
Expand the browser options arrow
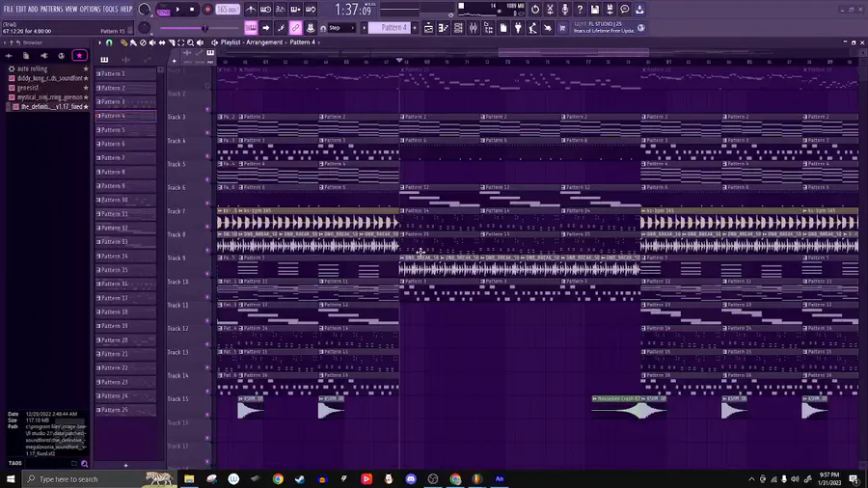tap(5, 42)
